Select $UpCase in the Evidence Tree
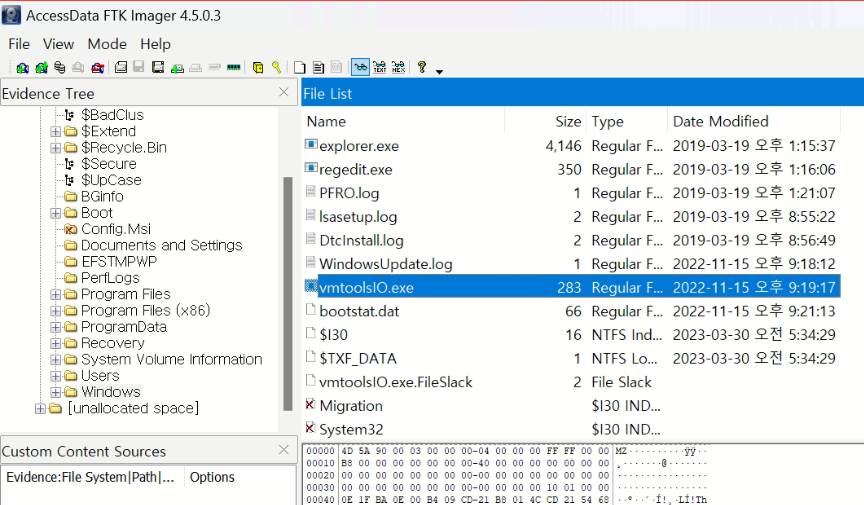Viewport: 864px width, 505px height. [x=111, y=180]
